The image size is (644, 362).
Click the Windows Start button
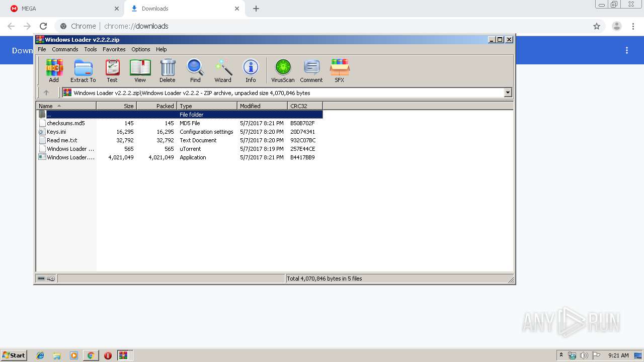(x=14, y=355)
